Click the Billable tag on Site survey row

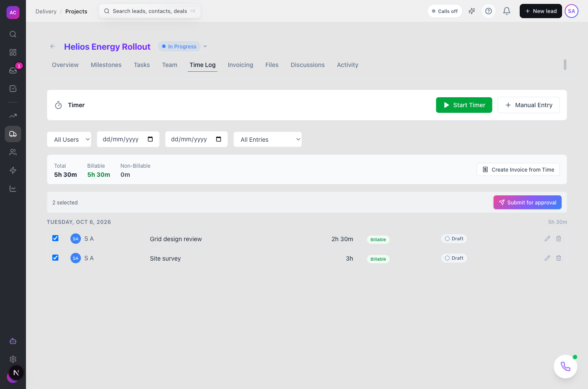(378, 259)
